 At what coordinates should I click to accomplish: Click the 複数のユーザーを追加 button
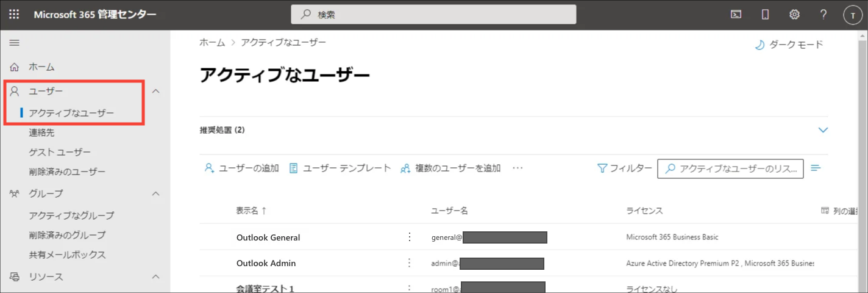[450, 168]
